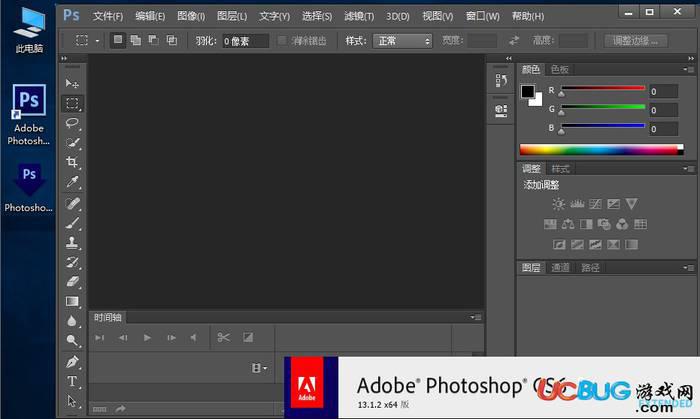Image resolution: width=700 pixels, height=419 pixels.
Task: Add a Vibrance adjustment
Action: tap(631, 204)
